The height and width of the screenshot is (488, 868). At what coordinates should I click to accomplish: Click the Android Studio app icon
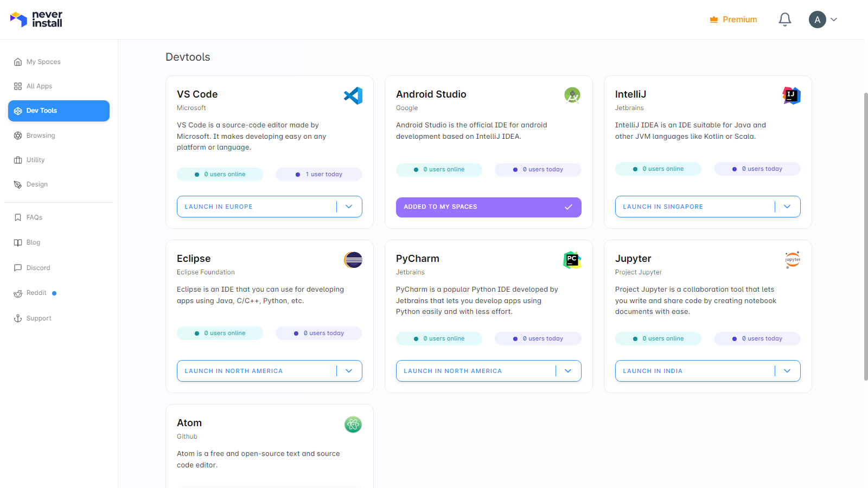[572, 96]
